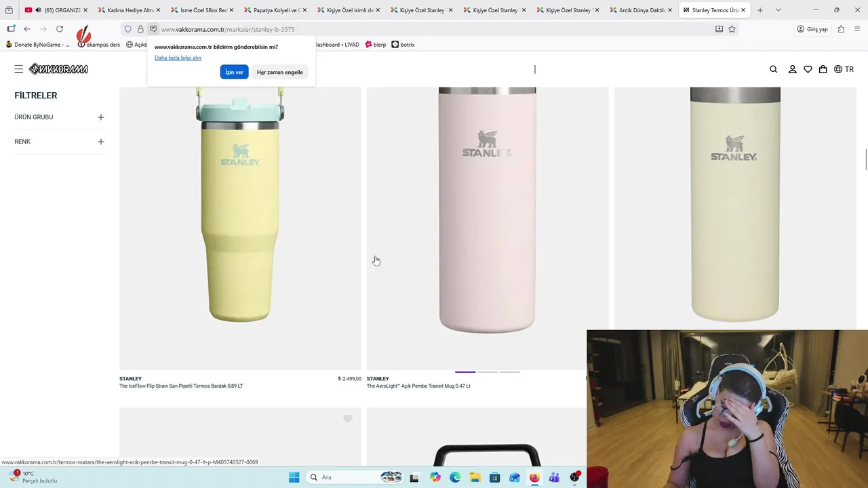Viewport: 868px width, 488px height.
Task: Open Outlook from taskbar
Action: 515,477
